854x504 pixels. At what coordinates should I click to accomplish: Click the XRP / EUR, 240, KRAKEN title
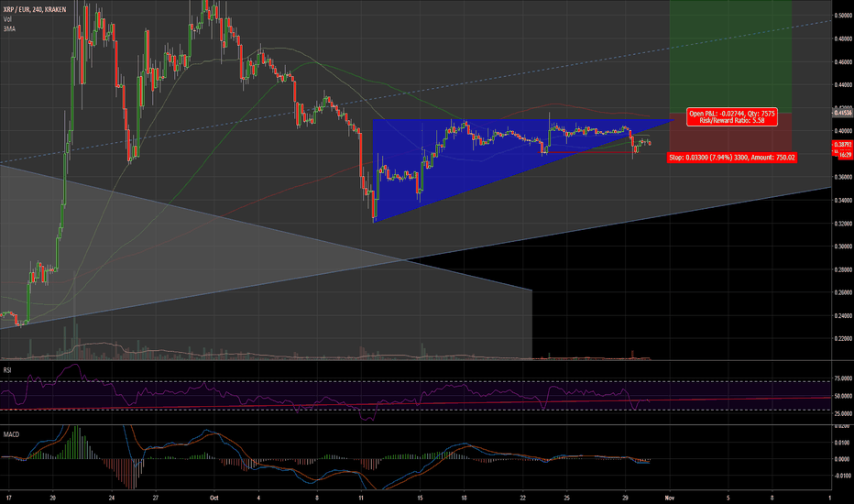click(34, 10)
